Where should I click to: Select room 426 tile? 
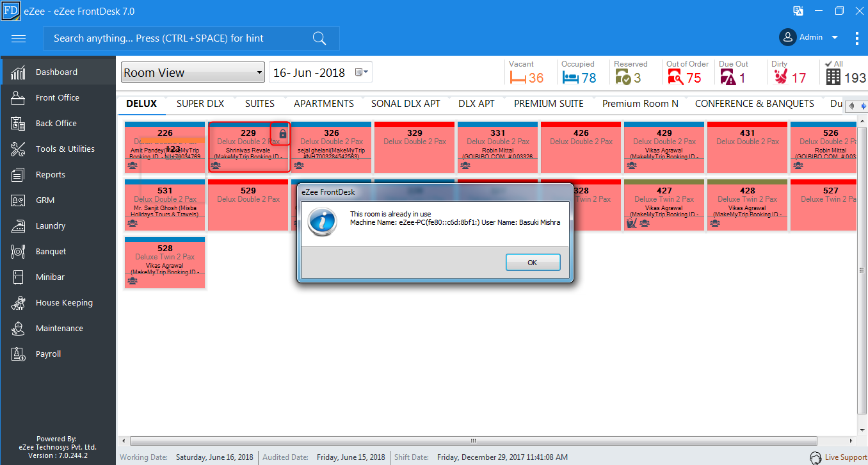581,147
